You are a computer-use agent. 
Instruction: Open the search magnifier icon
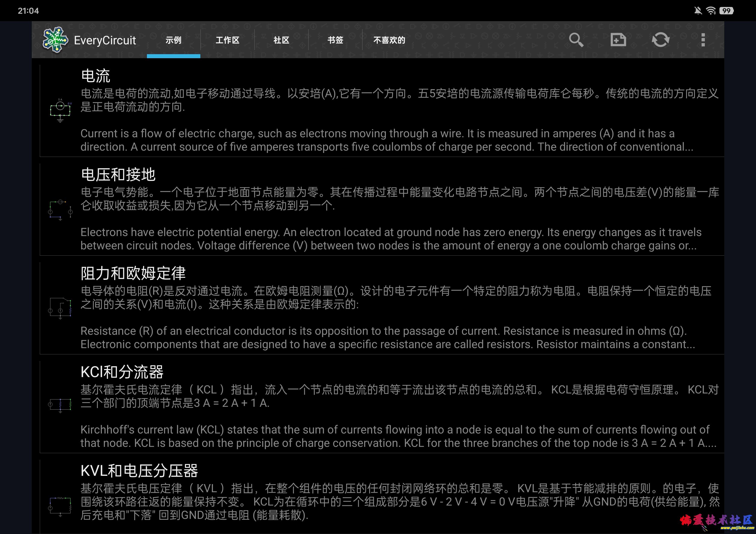pos(576,40)
